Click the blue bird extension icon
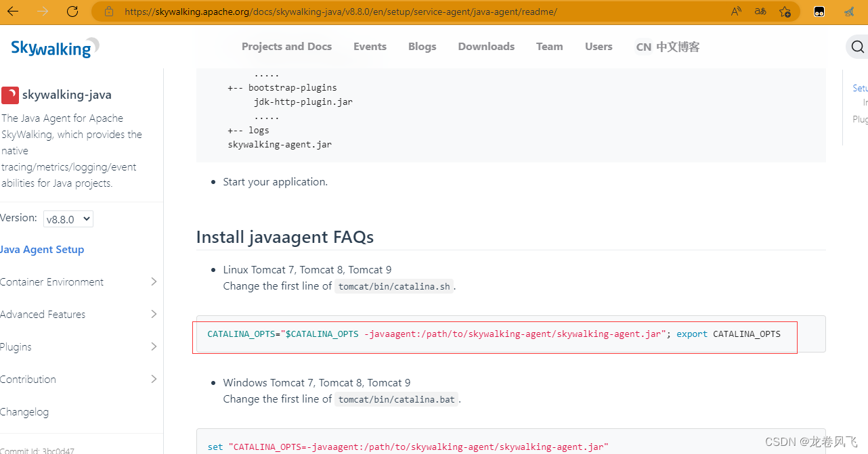The height and width of the screenshot is (454, 868). pyautogui.click(x=850, y=12)
